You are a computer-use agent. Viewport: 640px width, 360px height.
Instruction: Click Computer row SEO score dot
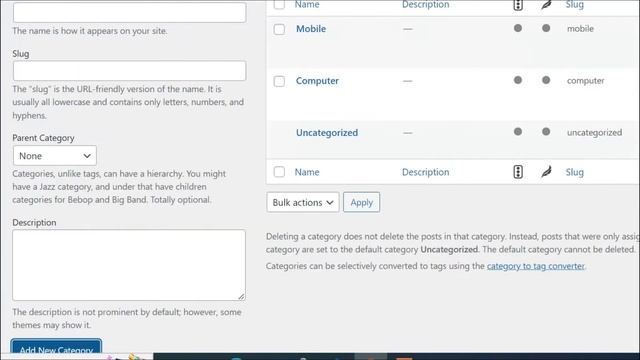518,80
